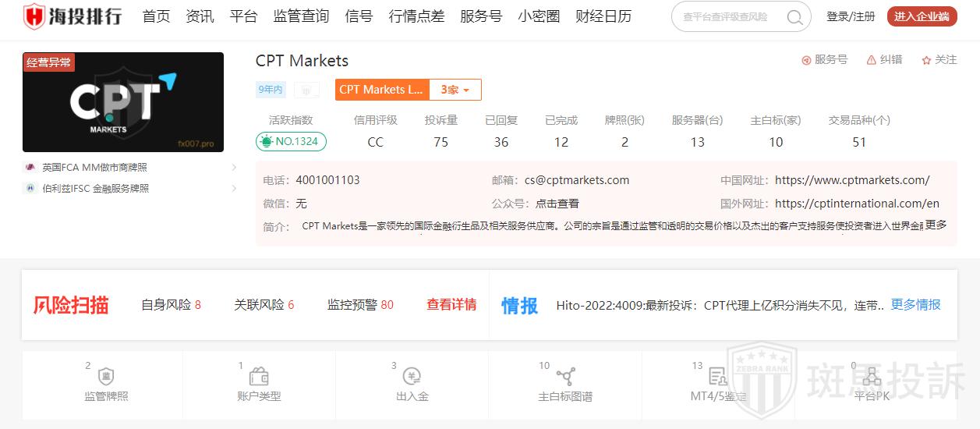This screenshot has width=980, height=429.
Task: Click the 进入企业端 button
Action: tap(922, 16)
